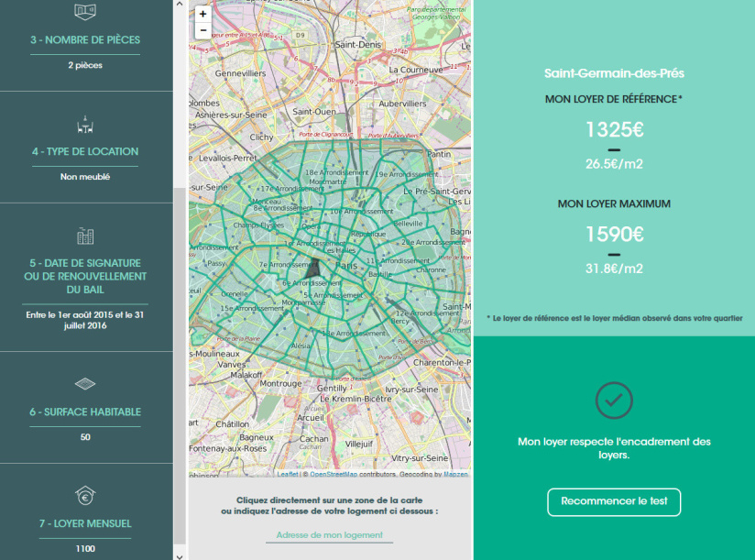This screenshot has width=755, height=560.
Task: Zoom in on the map with plus button
Action: point(203,15)
